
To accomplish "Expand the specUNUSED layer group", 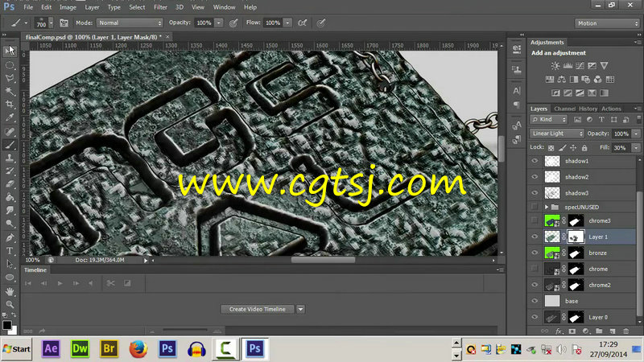I will click(547, 208).
